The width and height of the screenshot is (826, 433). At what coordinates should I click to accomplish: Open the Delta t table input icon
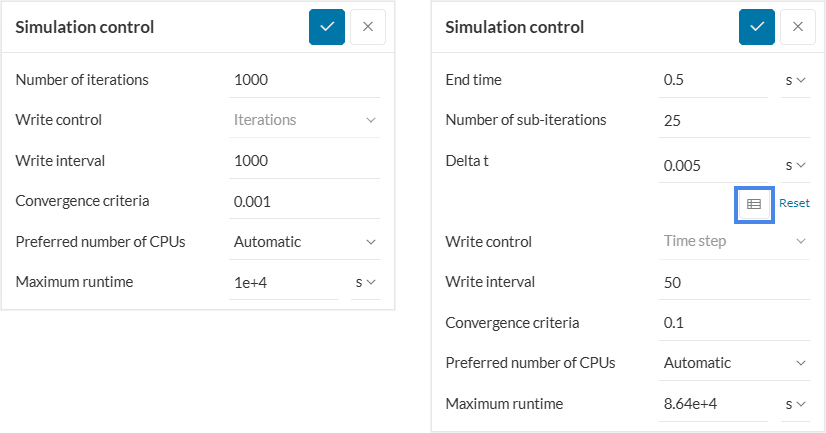(754, 204)
